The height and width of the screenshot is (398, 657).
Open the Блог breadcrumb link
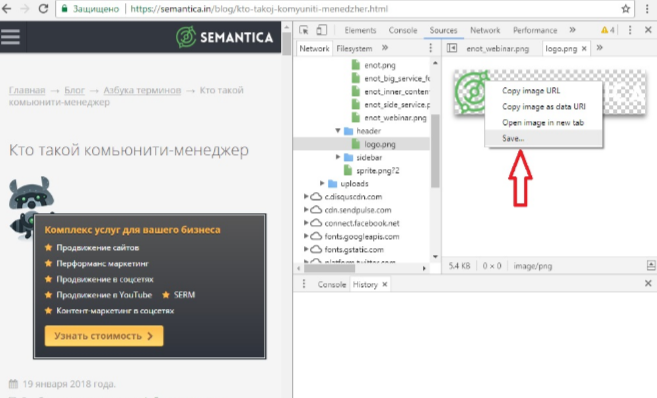(x=74, y=90)
